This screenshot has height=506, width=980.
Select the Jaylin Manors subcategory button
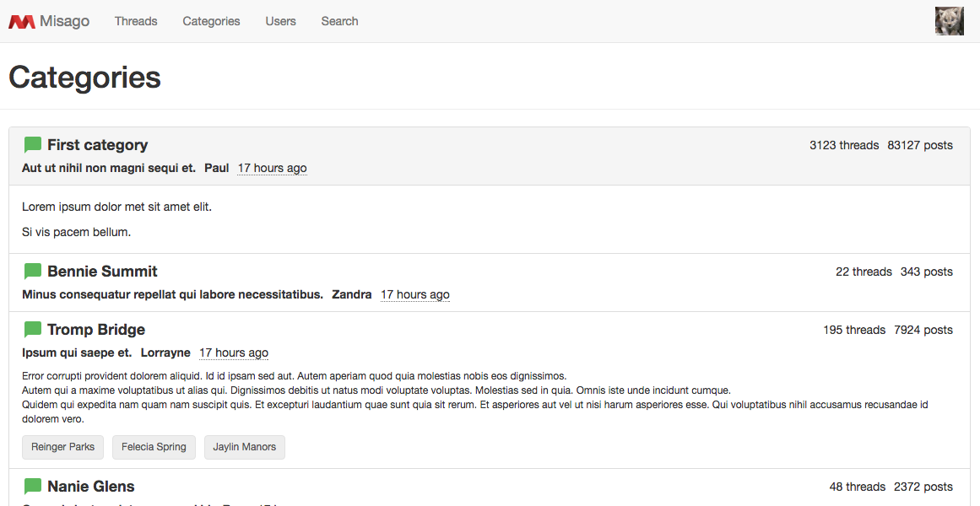tap(244, 447)
